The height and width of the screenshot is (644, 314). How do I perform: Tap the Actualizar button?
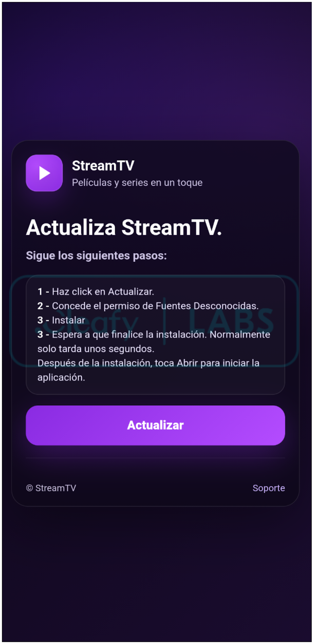(155, 425)
